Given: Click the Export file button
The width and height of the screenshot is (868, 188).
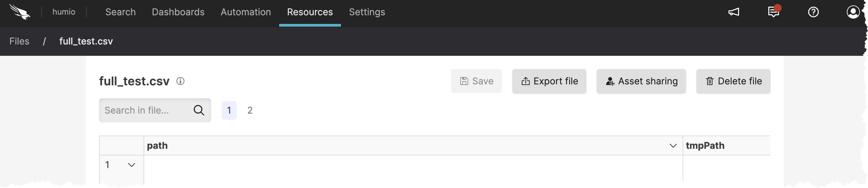Looking at the screenshot, I should (x=549, y=81).
